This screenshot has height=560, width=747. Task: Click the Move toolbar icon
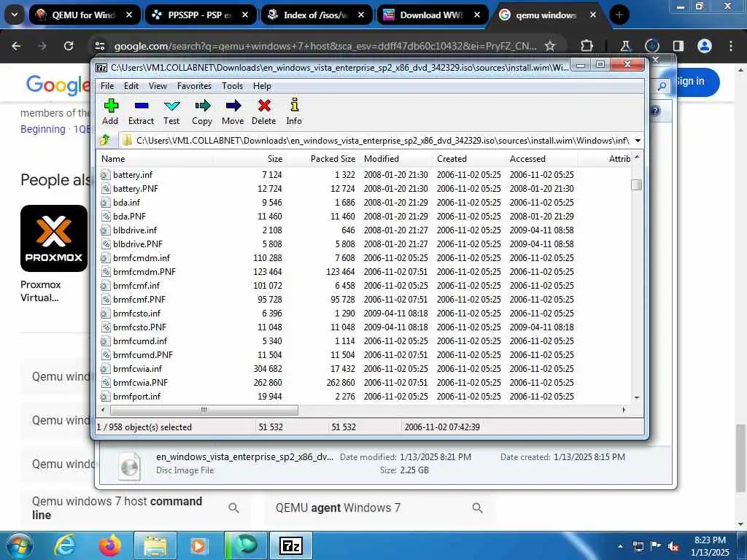233,112
